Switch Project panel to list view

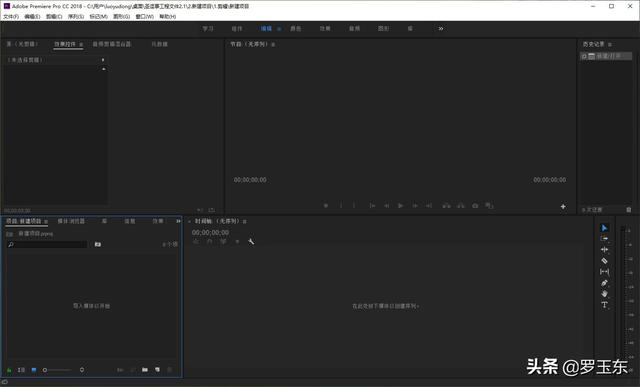tap(21, 370)
